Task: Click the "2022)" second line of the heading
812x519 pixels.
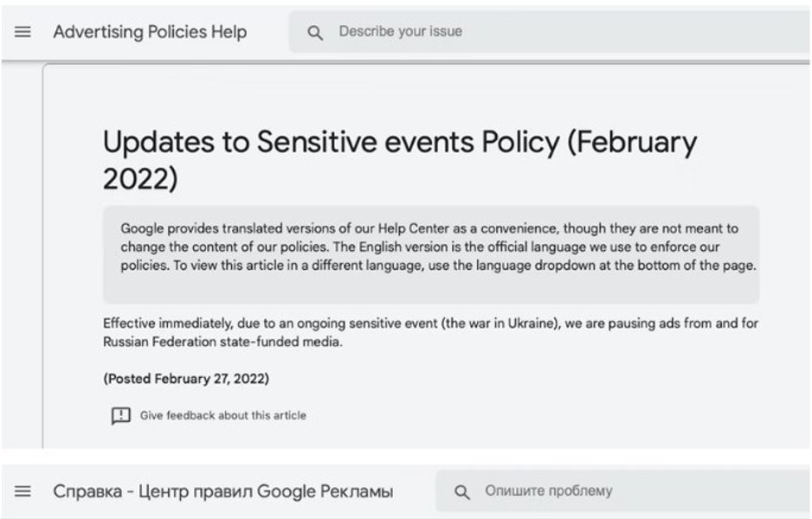Action: [x=139, y=178]
